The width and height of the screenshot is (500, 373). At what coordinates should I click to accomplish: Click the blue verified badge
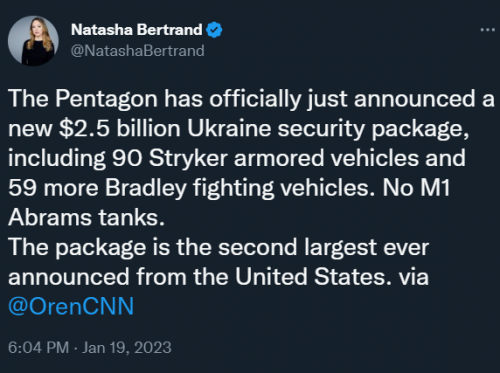[x=214, y=30]
